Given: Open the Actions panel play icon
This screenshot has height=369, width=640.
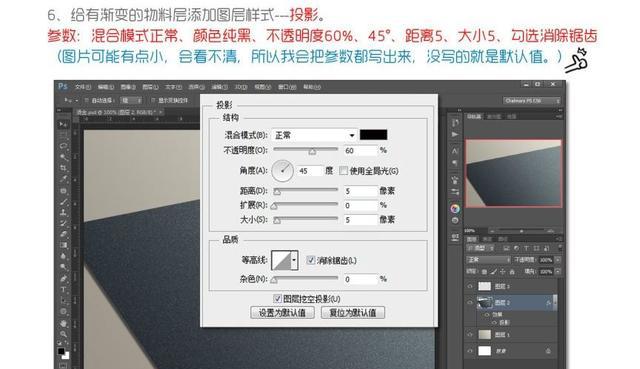Looking at the screenshot, I should (455, 134).
